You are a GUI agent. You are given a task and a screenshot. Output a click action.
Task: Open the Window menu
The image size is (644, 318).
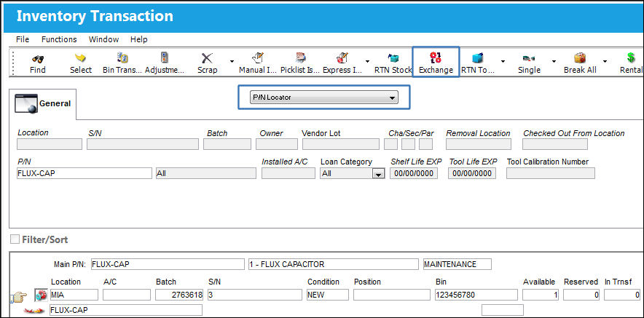coord(104,39)
